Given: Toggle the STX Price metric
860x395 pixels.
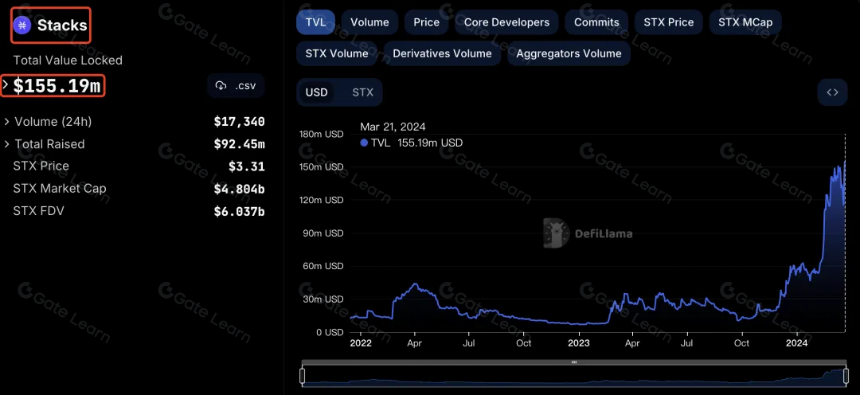Looking at the screenshot, I should (x=669, y=22).
